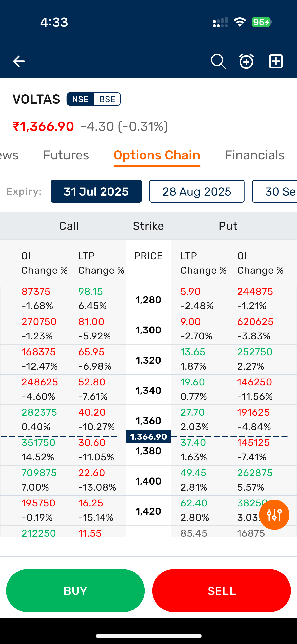Tap the 1,300 call LTP 81.00

[x=91, y=322]
